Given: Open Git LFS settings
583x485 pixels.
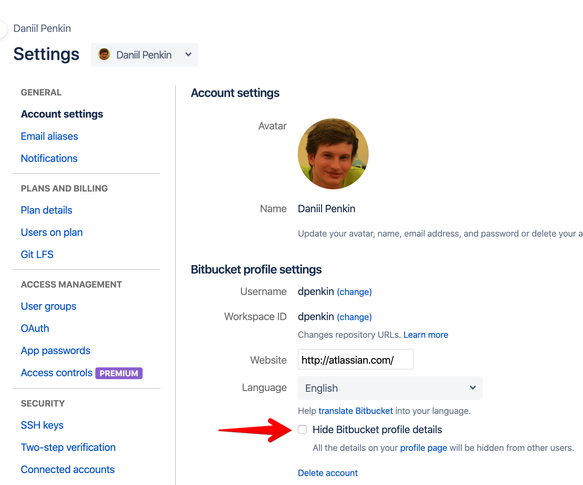Looking at the screenshot, I should pos(37,254).
